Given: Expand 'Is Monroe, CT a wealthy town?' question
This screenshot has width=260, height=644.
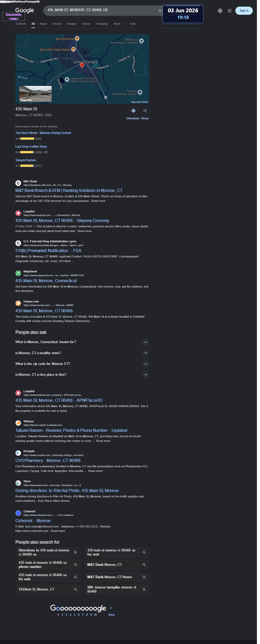Looking at the screenshot, I should point(82,353).
